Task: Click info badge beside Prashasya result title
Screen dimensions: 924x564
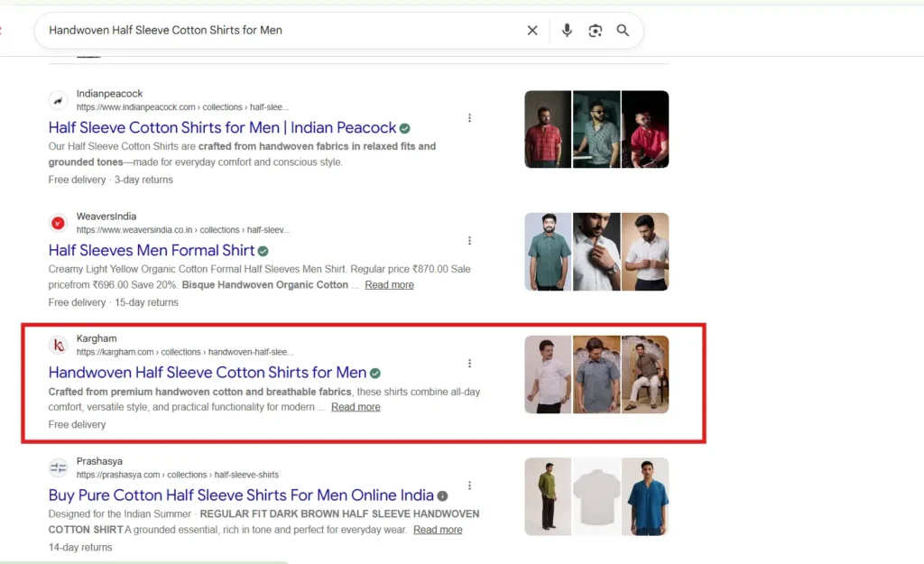Action: pos(442,495)
